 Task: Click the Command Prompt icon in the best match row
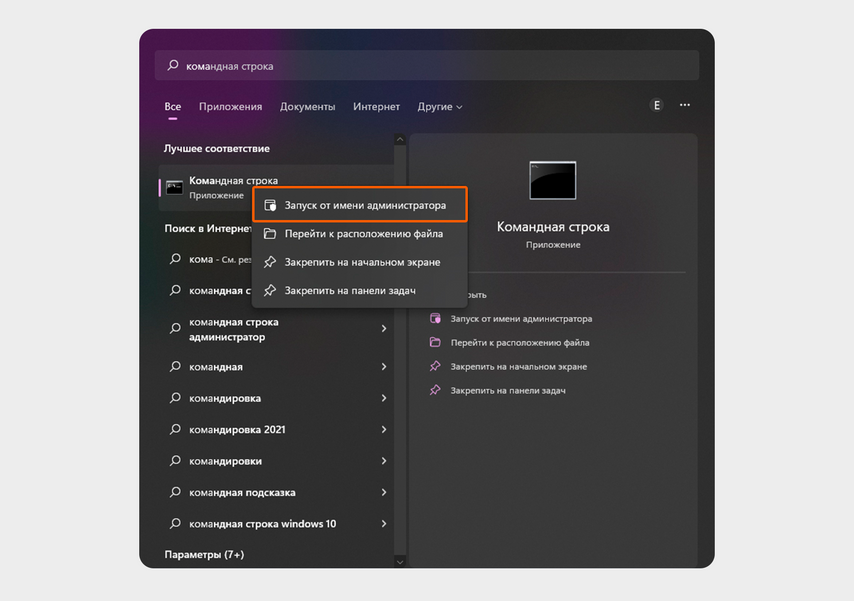click(x=174, y=187)
